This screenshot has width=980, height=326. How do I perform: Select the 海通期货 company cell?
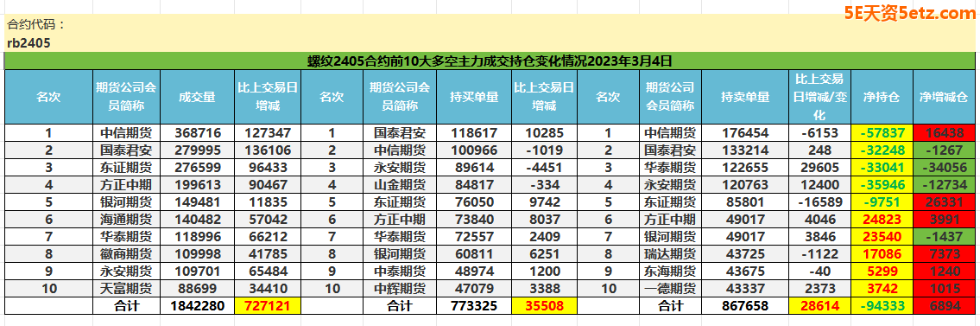tap(126, 220)
